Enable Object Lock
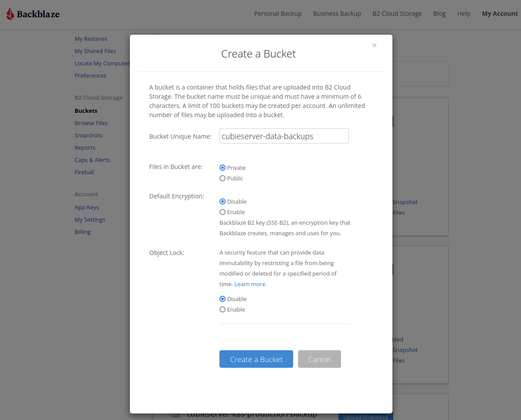This screenshot has width=521, height=420. point(223,309)
